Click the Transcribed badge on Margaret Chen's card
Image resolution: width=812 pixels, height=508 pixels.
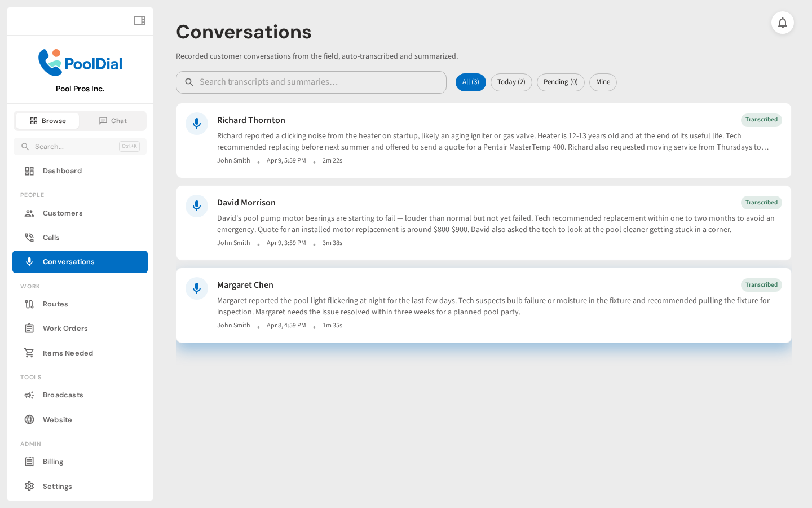pyautogui.click(x=761, y=285)
